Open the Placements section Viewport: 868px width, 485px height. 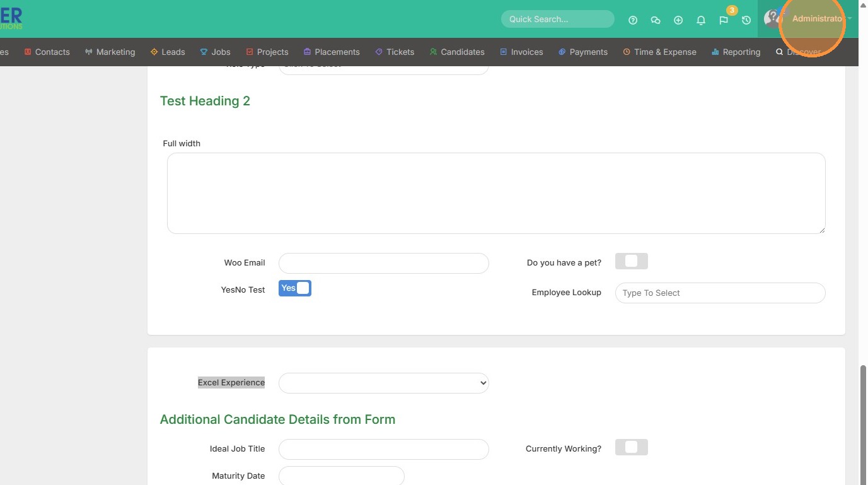[332, 52]
